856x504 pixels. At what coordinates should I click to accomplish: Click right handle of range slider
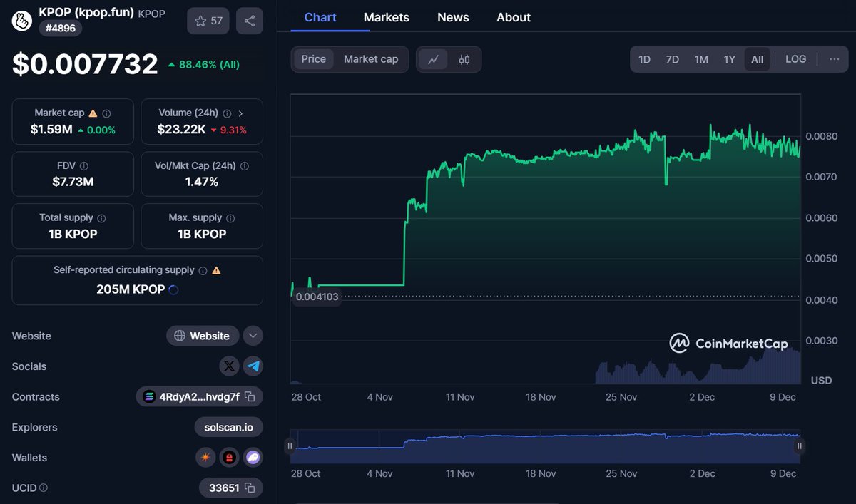[800, 446]
